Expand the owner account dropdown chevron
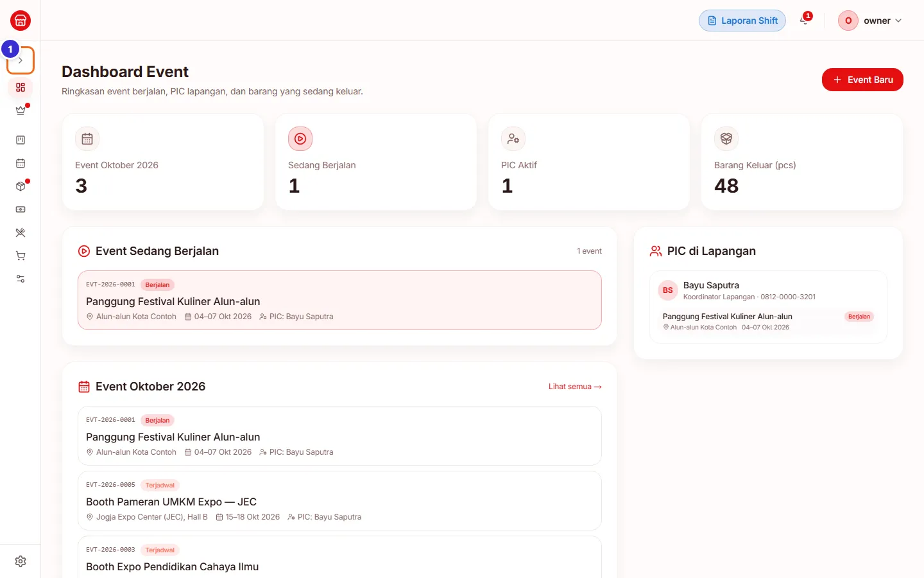Screen dimensions: 924x578 click(898, 21)
